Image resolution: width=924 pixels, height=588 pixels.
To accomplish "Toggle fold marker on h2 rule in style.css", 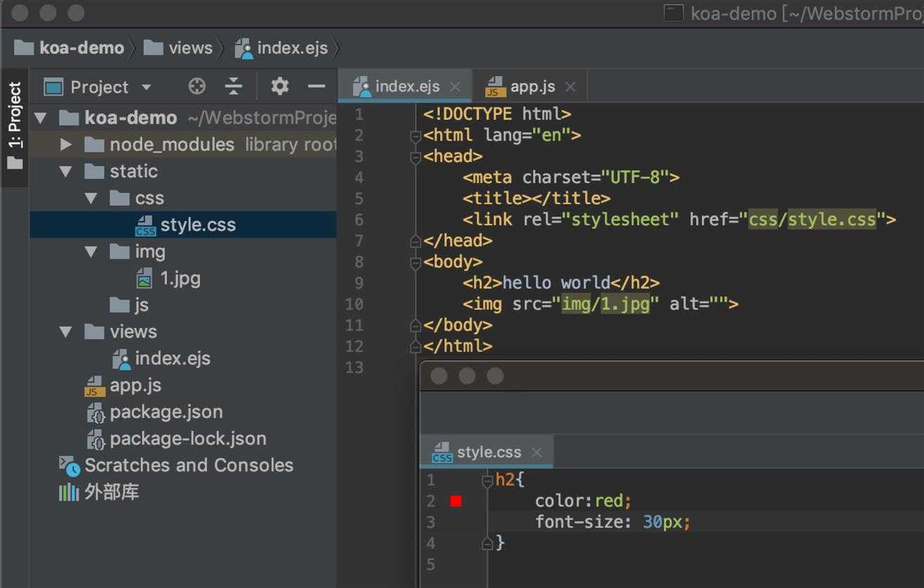I will 487,480.
